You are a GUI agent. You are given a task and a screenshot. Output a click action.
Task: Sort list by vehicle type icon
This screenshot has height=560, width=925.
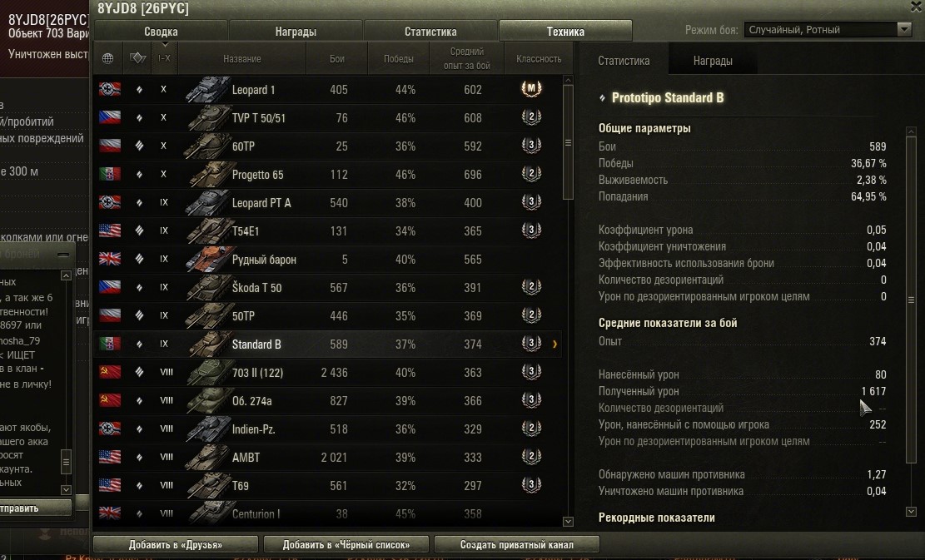coord(137,57)
